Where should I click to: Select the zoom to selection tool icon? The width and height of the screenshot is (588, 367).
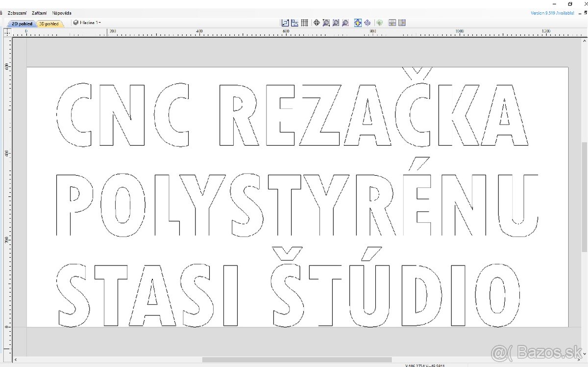tap(345, 23)
